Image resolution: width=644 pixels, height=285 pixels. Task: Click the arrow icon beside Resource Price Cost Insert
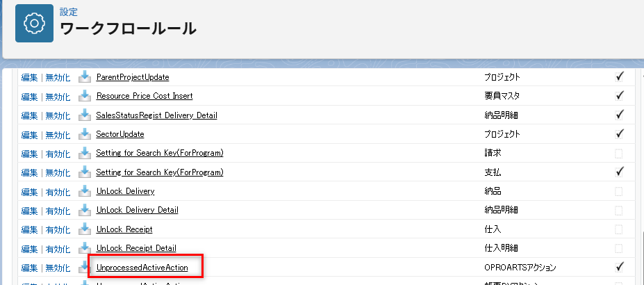tap(85, 96)
